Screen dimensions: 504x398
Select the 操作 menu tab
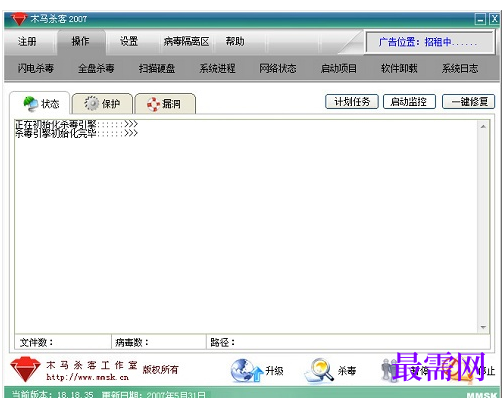[81, 42]
